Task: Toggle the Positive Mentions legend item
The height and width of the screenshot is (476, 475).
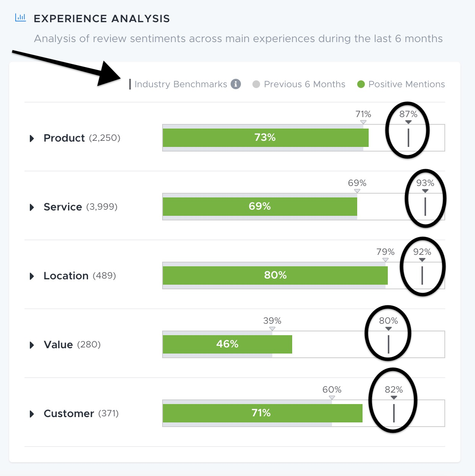Action: pos(401,84)
